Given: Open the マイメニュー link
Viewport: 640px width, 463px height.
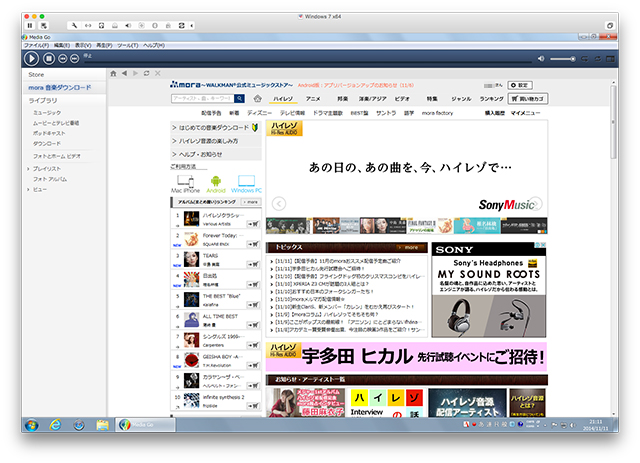Looking at the screenshot, I should point(525,113).
